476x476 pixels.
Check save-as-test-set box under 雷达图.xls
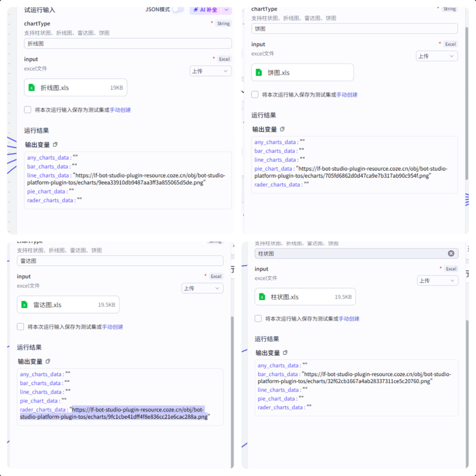click(20, 327)
